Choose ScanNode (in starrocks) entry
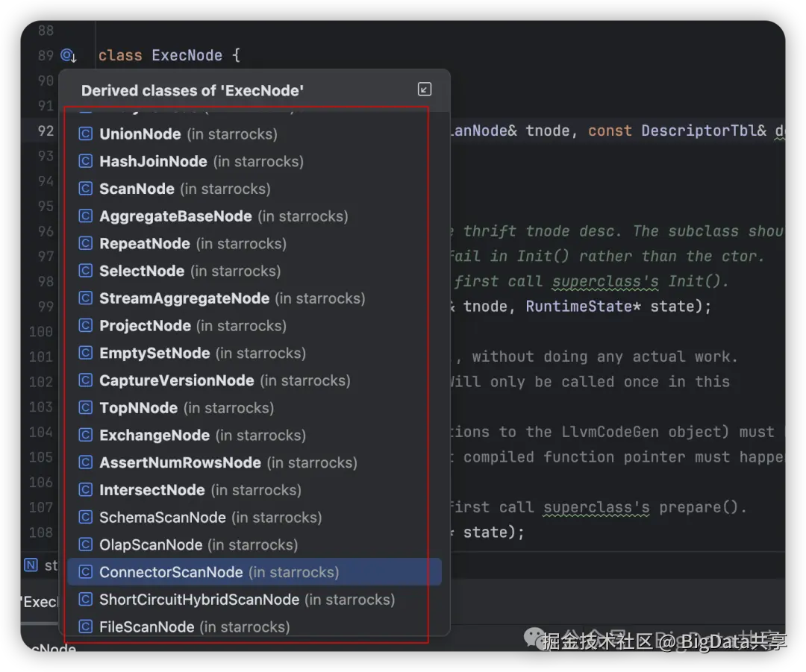This screenshot has width=806, height=672. [x=254, y=189]
